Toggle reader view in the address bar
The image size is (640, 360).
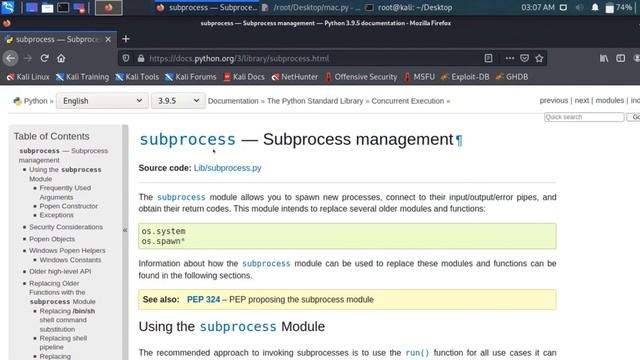488,58
